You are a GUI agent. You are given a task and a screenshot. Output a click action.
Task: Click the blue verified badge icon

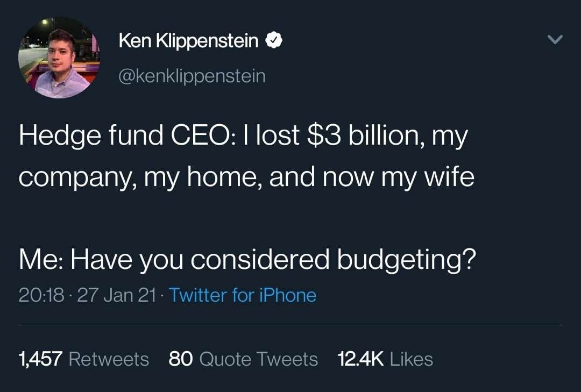273,40
